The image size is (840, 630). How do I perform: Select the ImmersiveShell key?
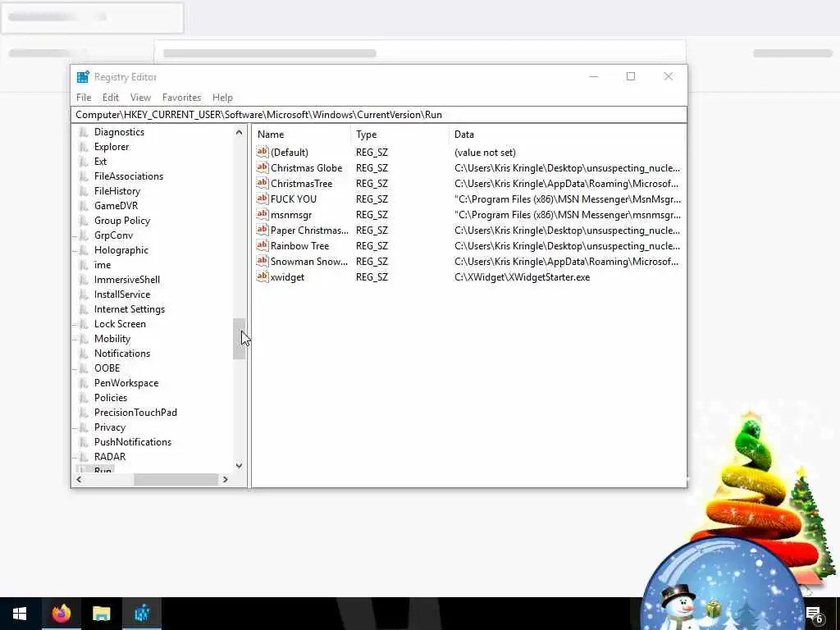click(x=126, y=280)
